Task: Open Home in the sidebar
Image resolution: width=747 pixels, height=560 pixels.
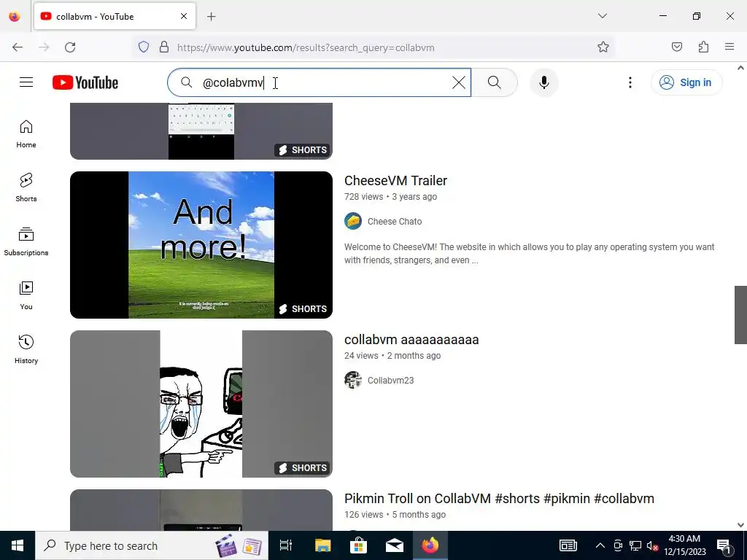Action: 26,134
